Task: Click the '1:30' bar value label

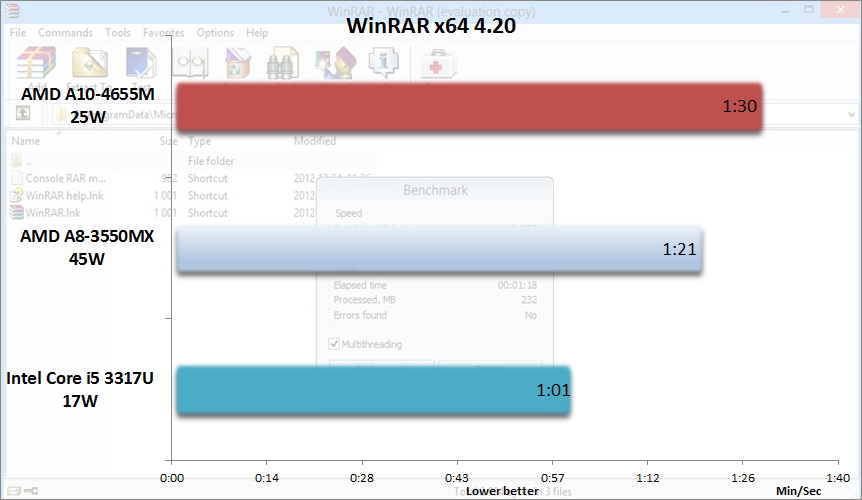Action: click(x=739, y=106)
